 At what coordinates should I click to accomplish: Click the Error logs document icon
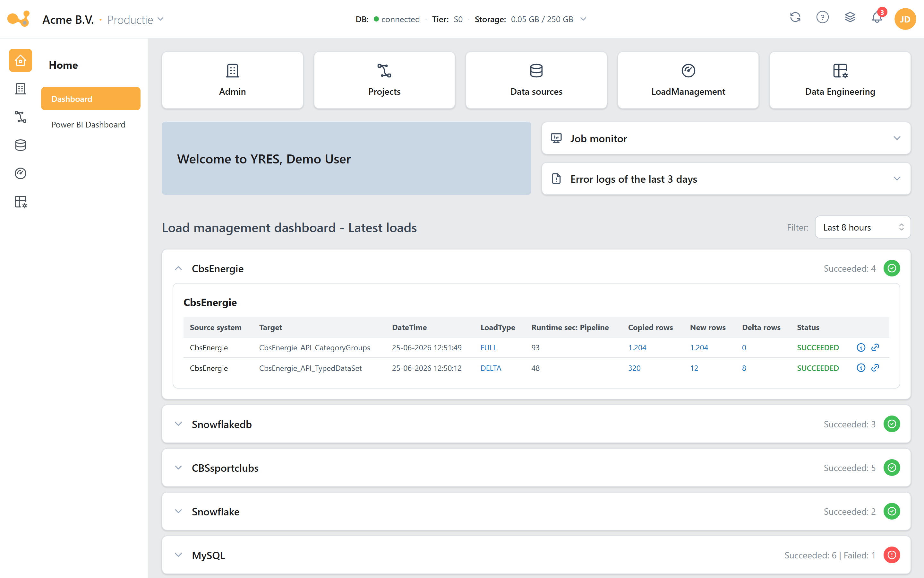coord(556,179)
